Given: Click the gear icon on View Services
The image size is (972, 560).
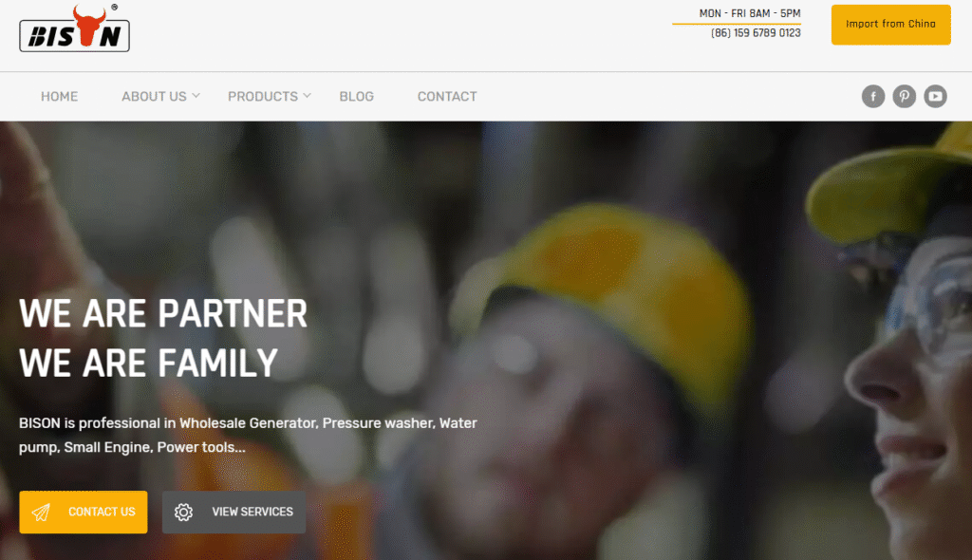Looking at the screenshot, I should 183,513.
